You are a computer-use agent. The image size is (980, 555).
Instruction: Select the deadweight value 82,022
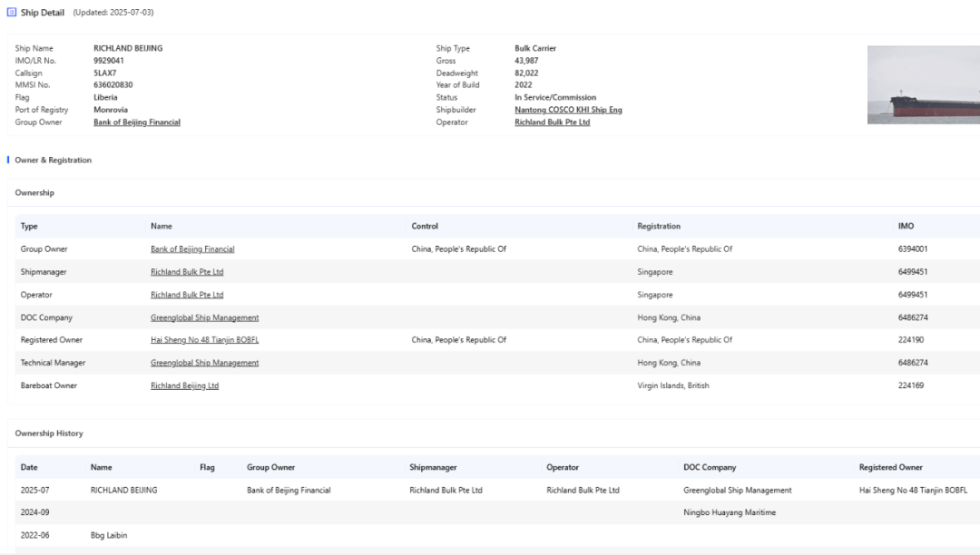click(526, 73)
